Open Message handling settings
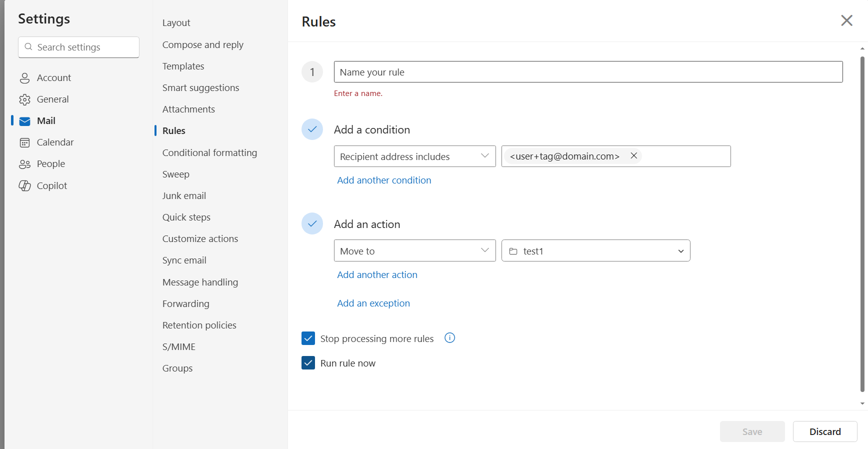The image size is (868, 449). click(x=200, y=282)
